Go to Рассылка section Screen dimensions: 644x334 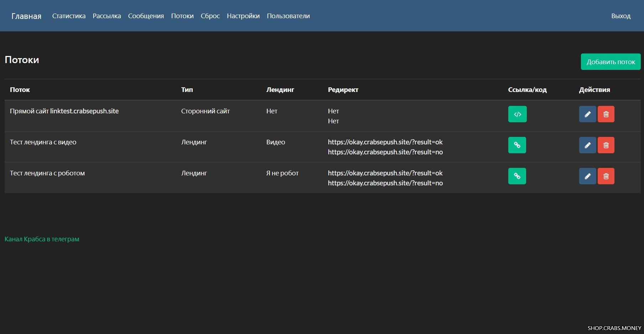(107, 16)
